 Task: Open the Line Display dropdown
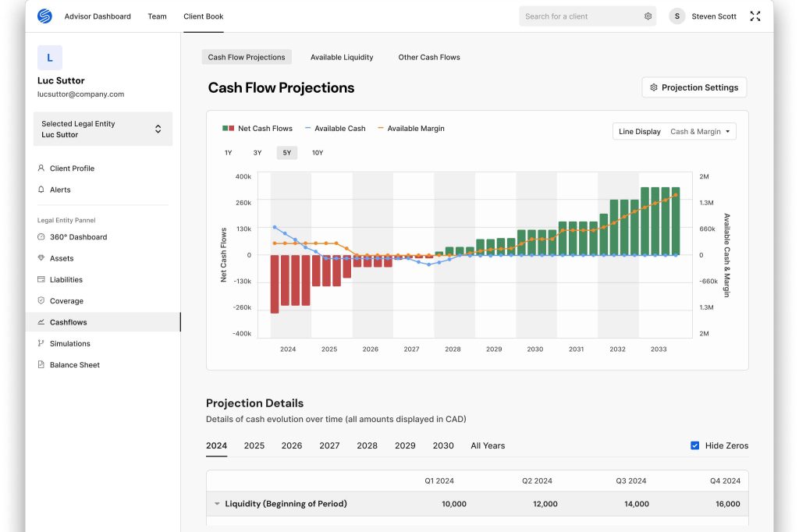[674, 132]
